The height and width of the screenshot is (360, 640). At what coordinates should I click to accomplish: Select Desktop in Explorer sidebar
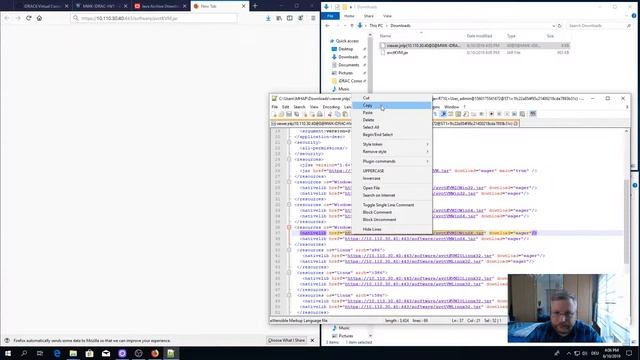coord(345,49)
